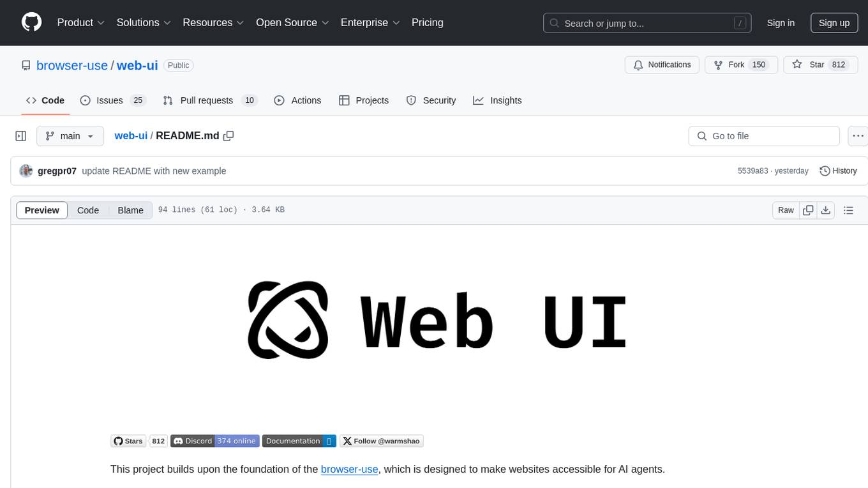The height and width of the screenshot is (488, 868).
Task: Copy the README.md file path
Action: [x=228, y=135]
